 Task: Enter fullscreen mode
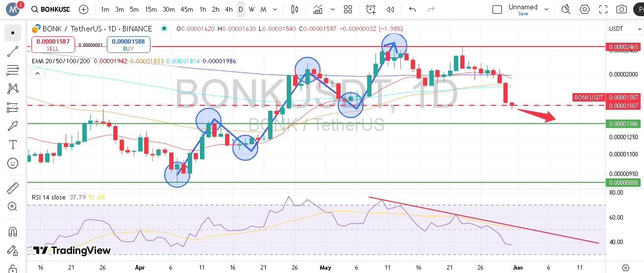pos(603,9)
